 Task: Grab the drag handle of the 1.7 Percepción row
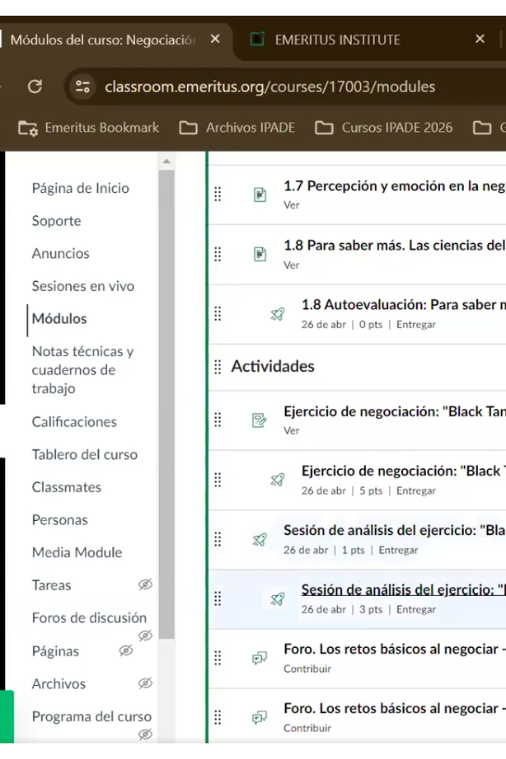point(218,195)
